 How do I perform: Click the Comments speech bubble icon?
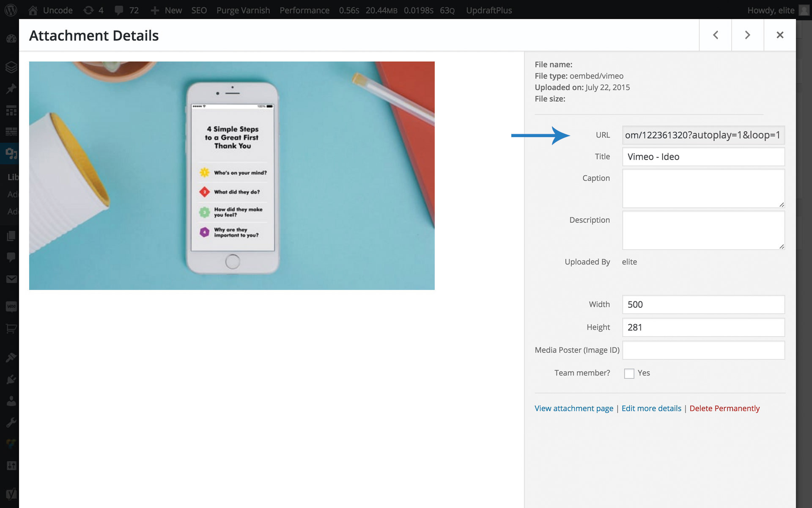[x=120, y=10]
